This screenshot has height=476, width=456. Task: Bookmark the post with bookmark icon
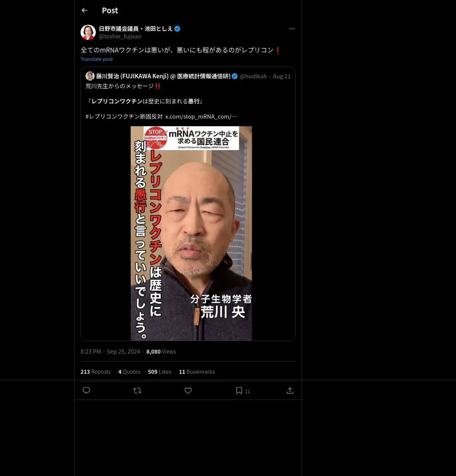(239, 390)
